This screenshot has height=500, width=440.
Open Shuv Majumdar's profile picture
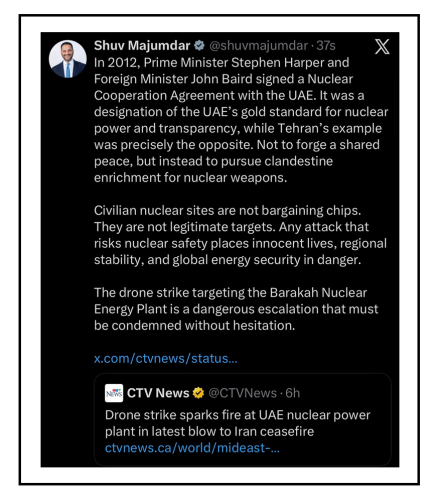[x=68, y=59]
